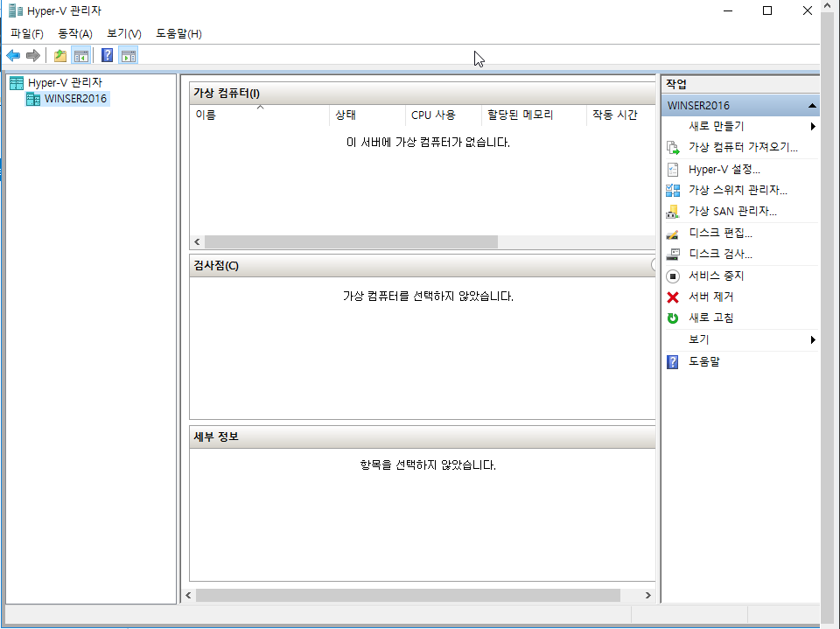This screenshot has width=840, height=629.
Task: Open the 도움말(H) menu
Action: (178, 34)
